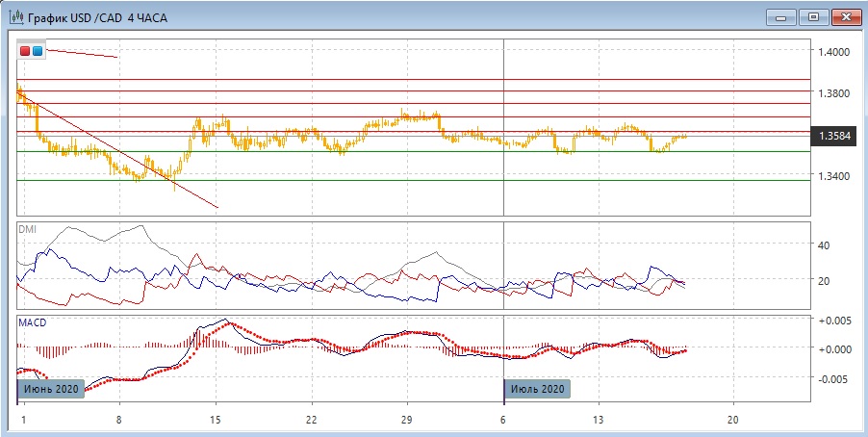Click date 22 on the time axis
Viewport: 868px width, 437px height.
tap(310, 421)
